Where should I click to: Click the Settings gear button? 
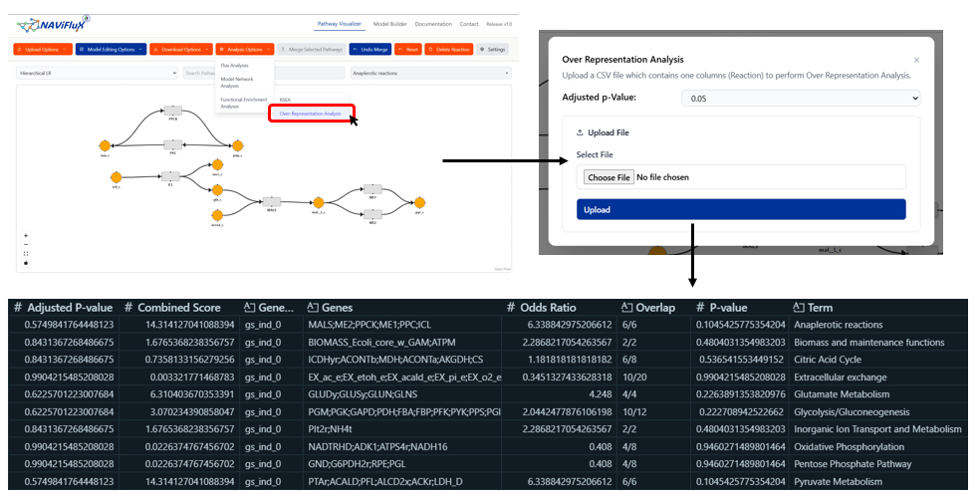coord(493,49)
